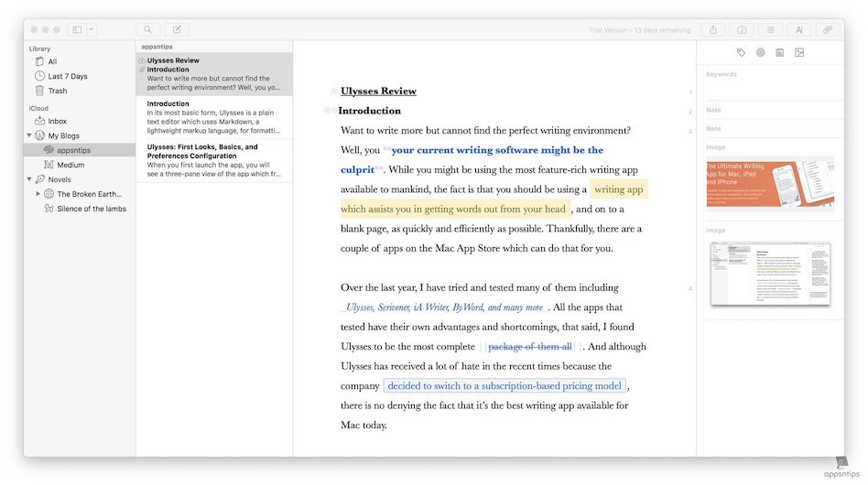Open the view layout dropdown arrow
The height and width of the screenshot is (485, 868).
92,30
